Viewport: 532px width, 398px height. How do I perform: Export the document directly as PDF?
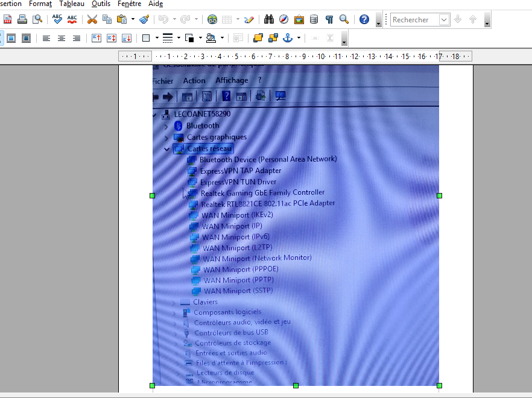pos(7,19)
